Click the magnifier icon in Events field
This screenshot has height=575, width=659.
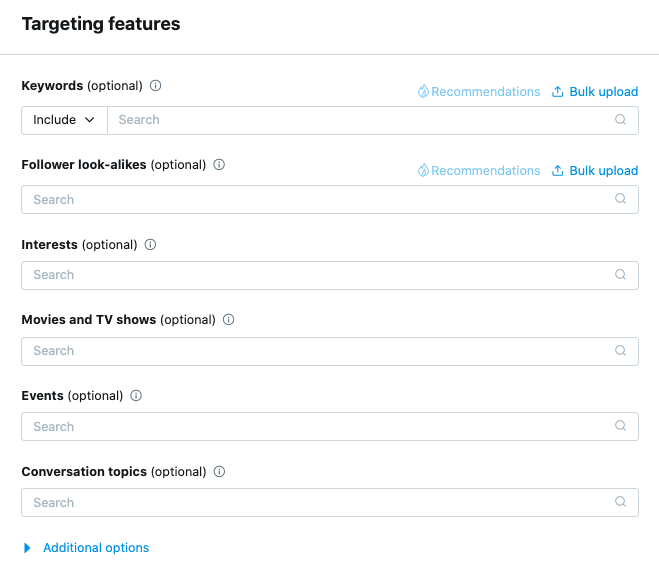(621, 427)
